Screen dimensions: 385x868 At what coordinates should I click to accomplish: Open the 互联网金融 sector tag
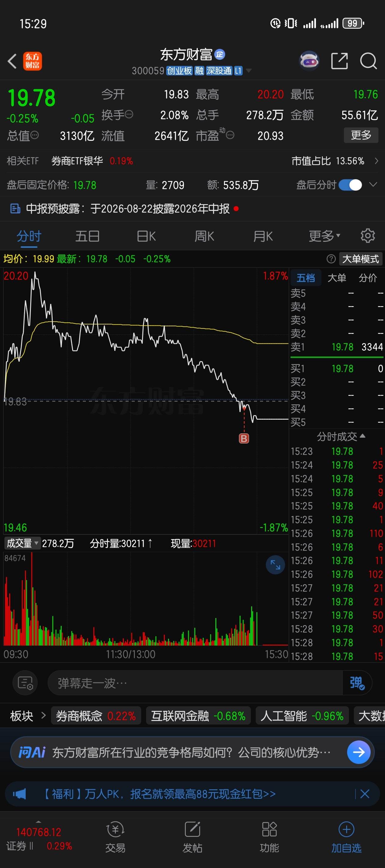point(198,715)
